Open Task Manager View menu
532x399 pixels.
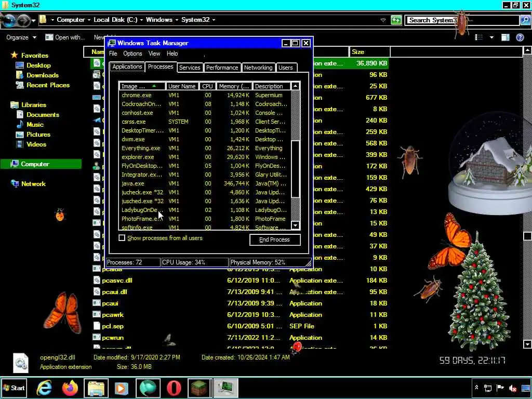pos(154,54)
